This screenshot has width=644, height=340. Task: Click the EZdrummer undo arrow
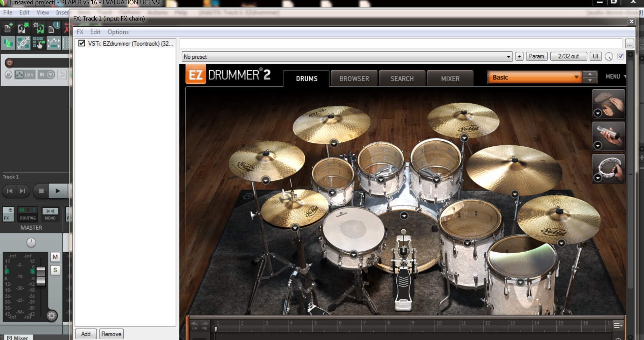coord(194,324)
